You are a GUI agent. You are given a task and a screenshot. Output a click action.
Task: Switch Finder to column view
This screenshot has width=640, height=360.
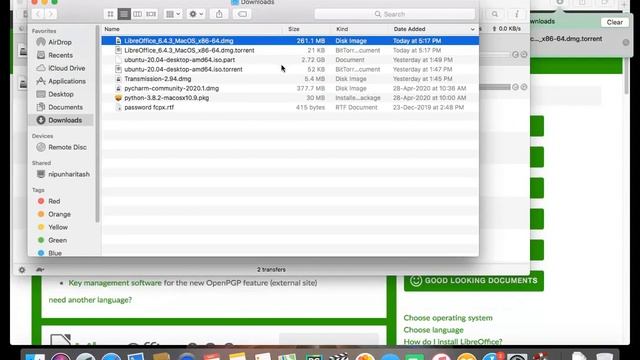pos(138,14)
